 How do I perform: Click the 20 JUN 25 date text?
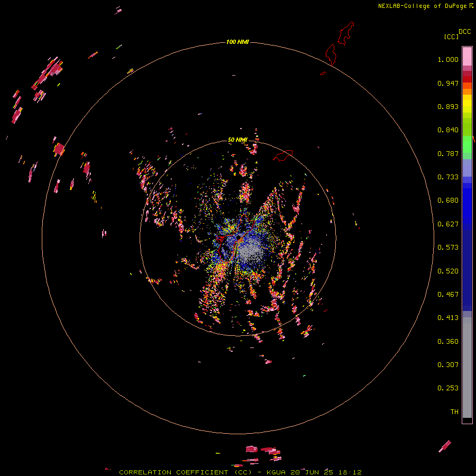[312, 472]
